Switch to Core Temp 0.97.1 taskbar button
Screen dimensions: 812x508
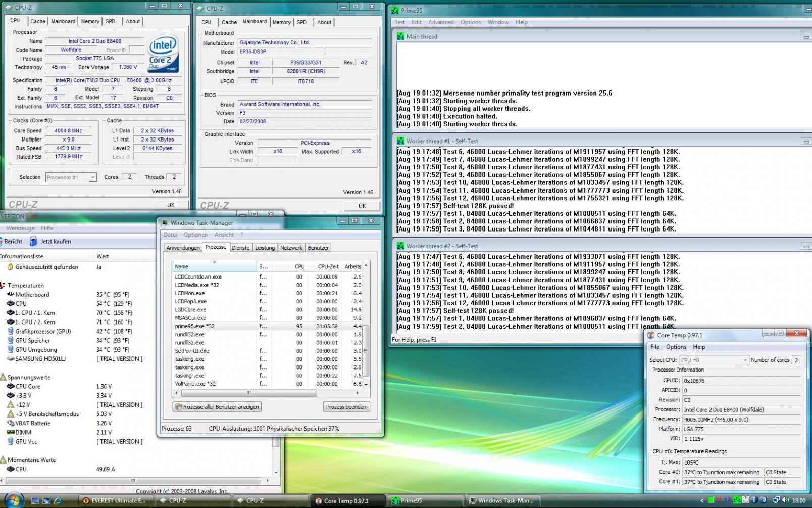pyautogui.click(x=347, y=501)
